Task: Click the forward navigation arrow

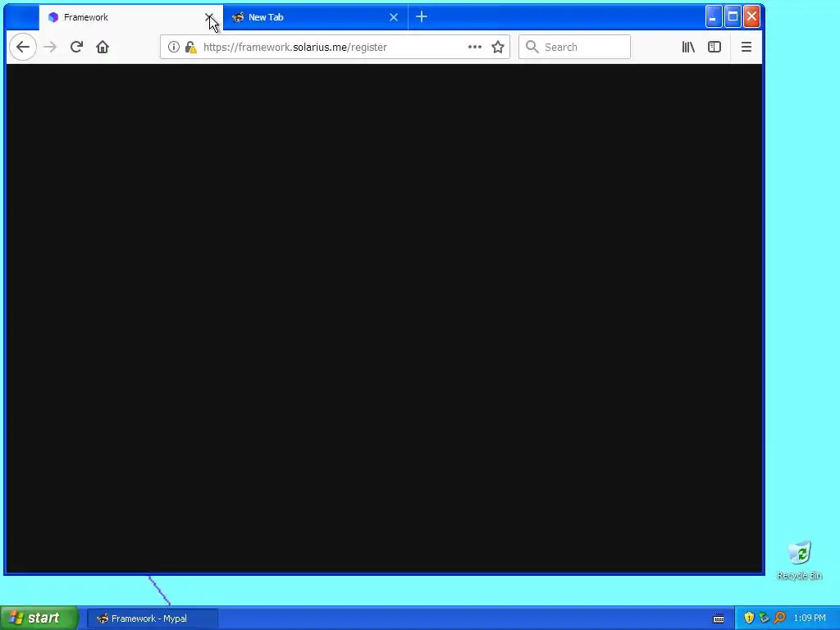Action: click(x=50, y=47)
